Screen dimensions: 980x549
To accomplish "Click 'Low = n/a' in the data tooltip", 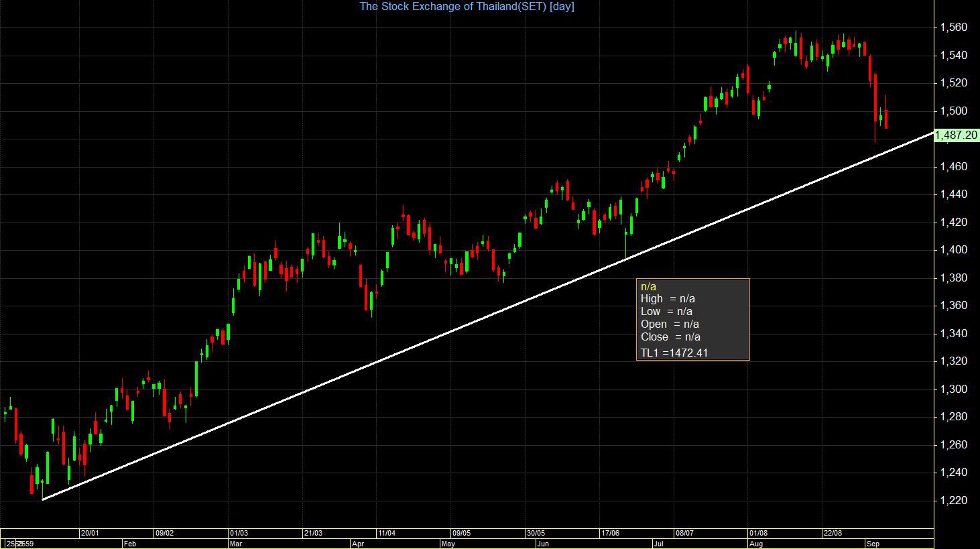I will (667, 312).
